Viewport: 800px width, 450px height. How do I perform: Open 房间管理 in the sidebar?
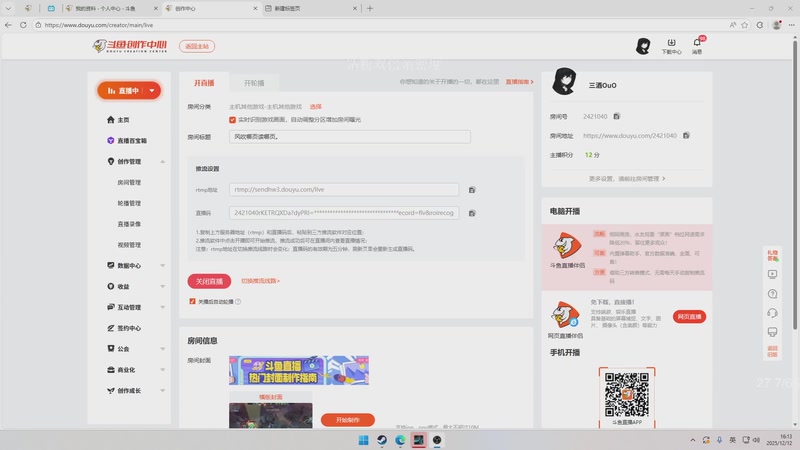pos(129,183)
